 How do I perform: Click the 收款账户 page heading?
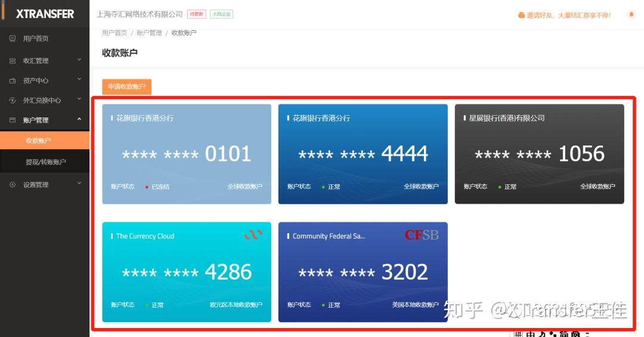120,53
